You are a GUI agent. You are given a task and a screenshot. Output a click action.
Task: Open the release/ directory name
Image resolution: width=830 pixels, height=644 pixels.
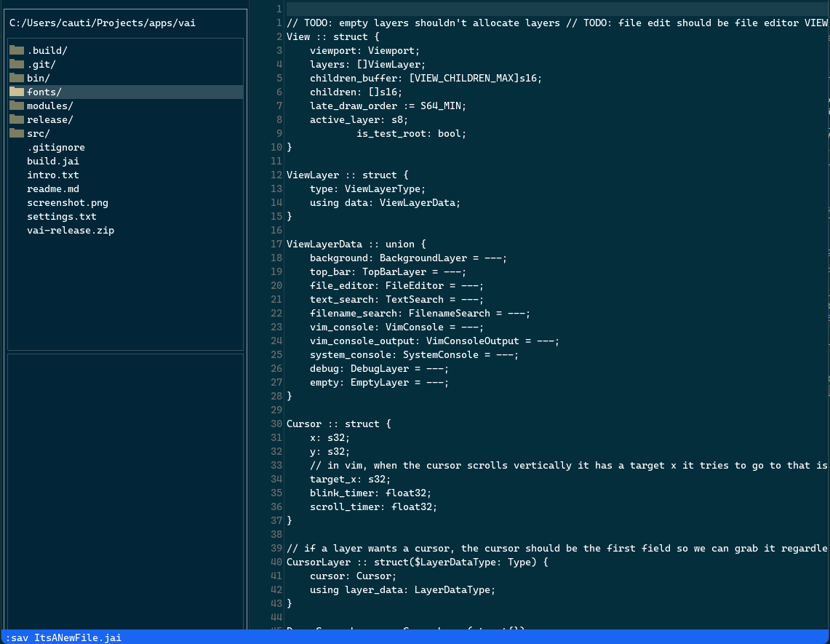coord(49,119)
